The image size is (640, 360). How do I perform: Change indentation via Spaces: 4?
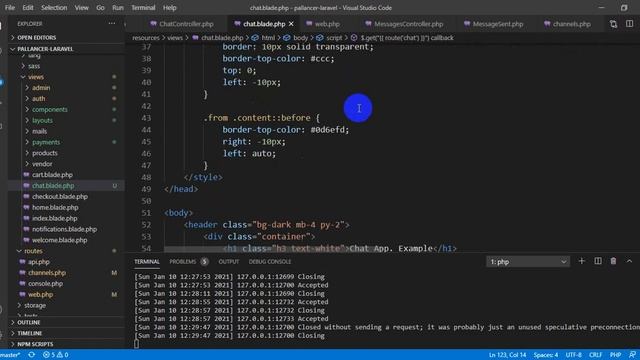[x=546, y=355]
